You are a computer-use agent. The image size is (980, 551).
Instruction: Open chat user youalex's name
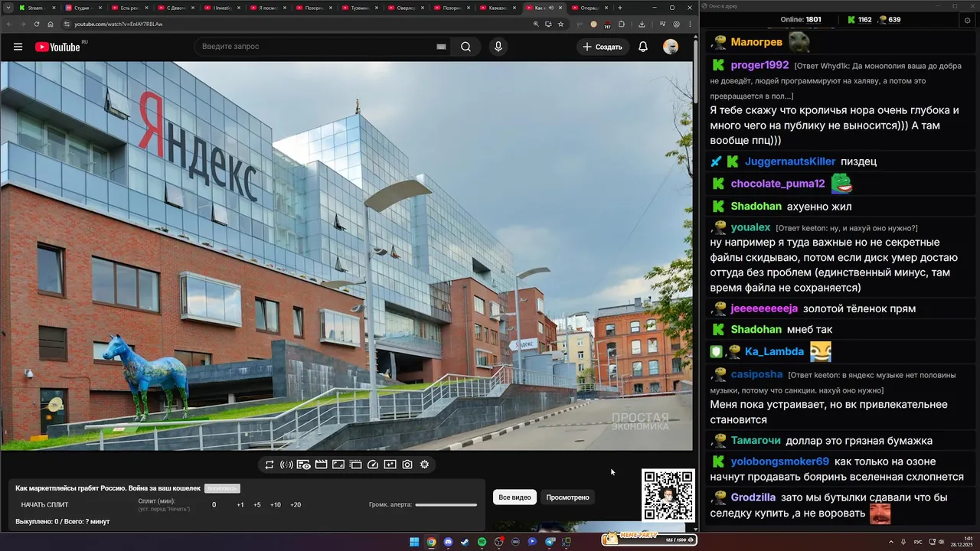[750, 227]
